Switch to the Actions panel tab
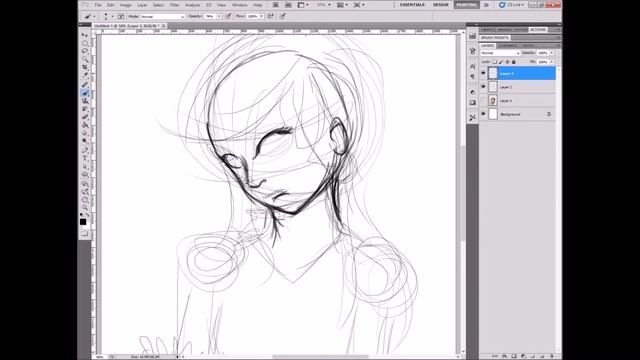 (x=538, y=30)
